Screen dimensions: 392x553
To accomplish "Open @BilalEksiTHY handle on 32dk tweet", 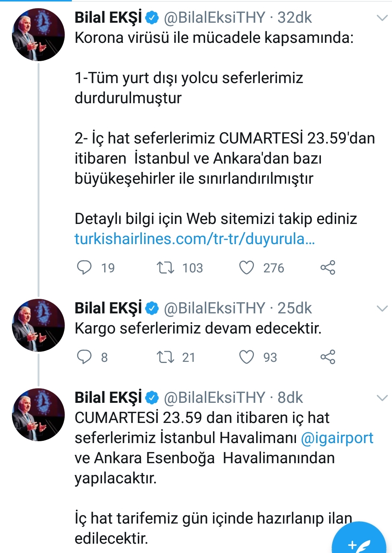I will [x=214, y=18].
